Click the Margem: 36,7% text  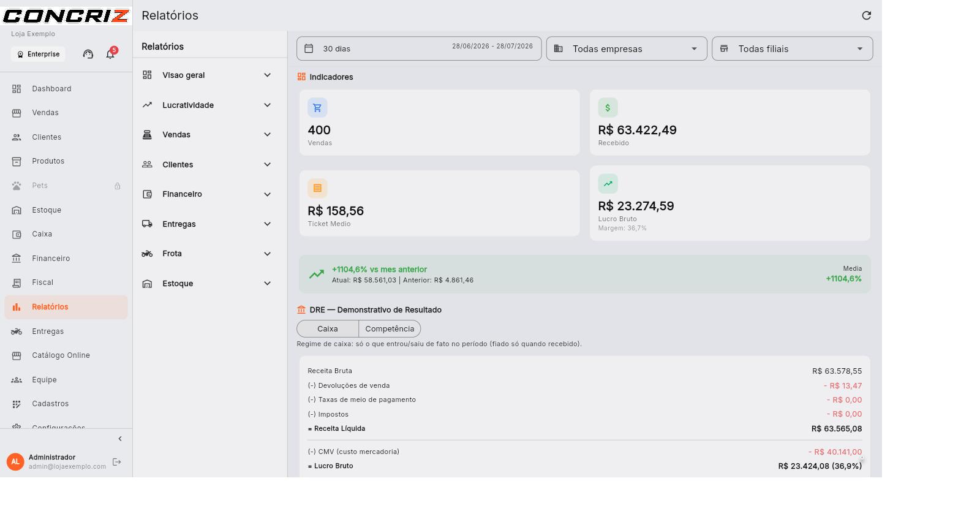tap(622, 228)
